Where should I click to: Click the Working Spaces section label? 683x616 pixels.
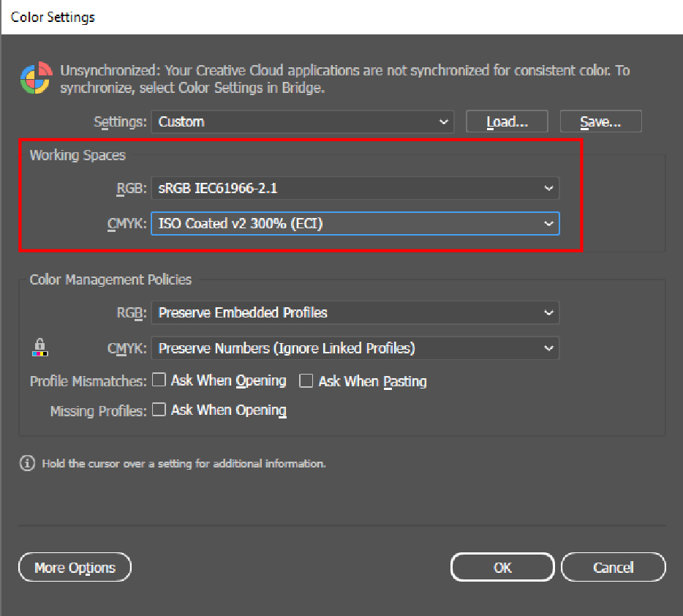coord(78,155)
